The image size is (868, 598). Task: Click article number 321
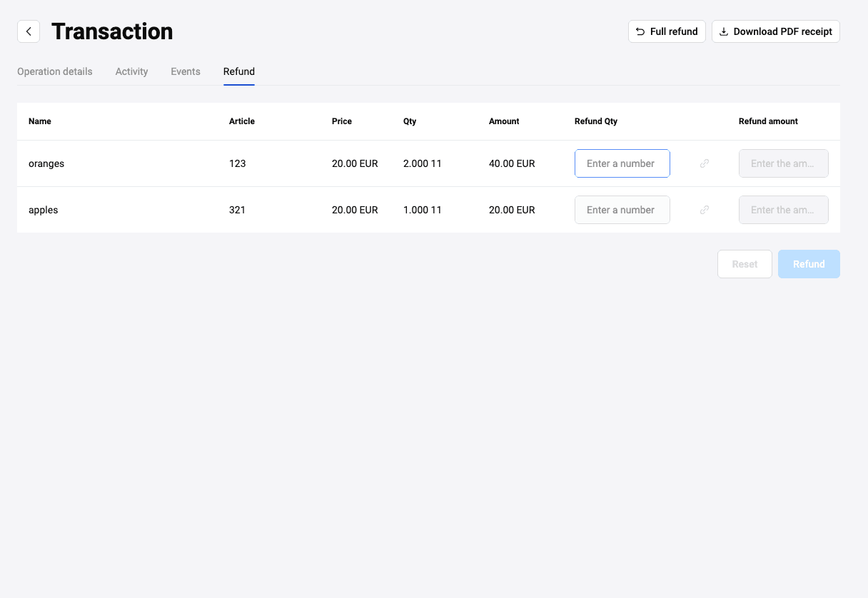[x=238, y=210]
